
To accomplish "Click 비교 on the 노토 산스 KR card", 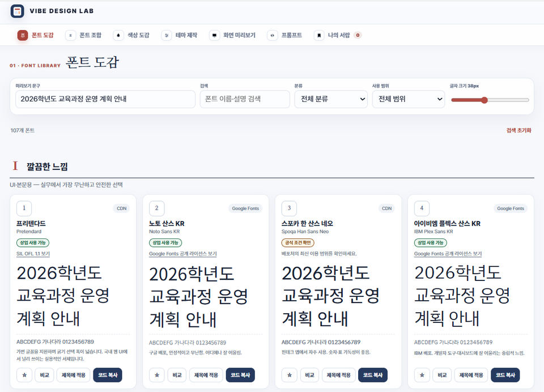I will 177,375.
